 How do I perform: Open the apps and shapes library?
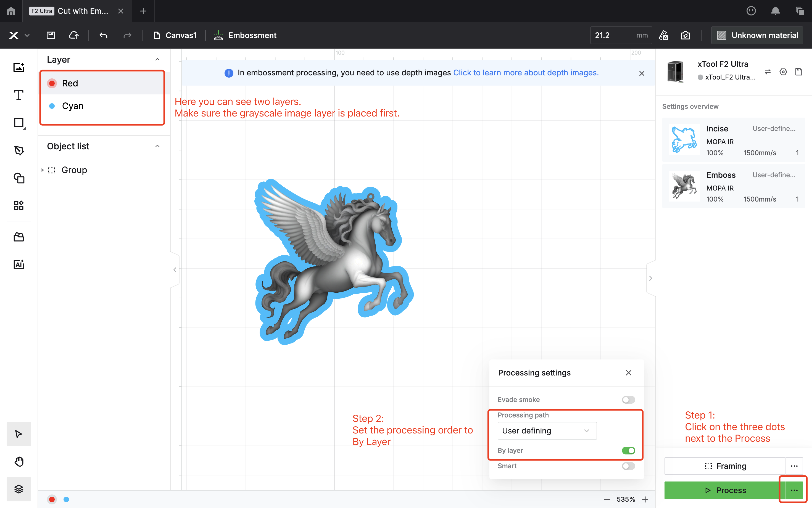tap(19, 205)
